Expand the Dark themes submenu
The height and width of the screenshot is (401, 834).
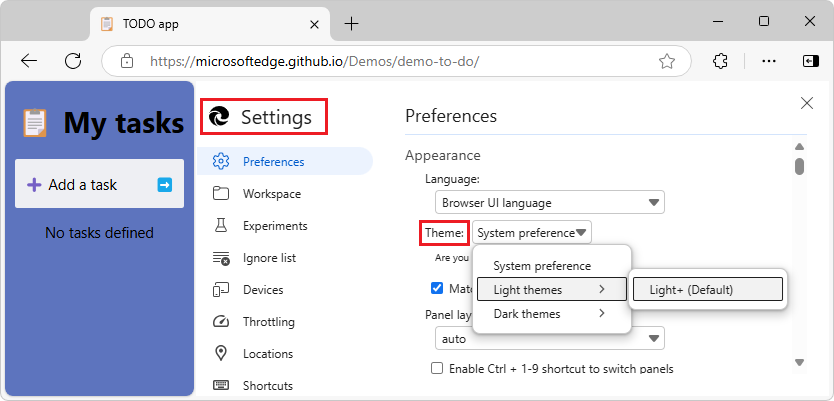tap(552, 314)
